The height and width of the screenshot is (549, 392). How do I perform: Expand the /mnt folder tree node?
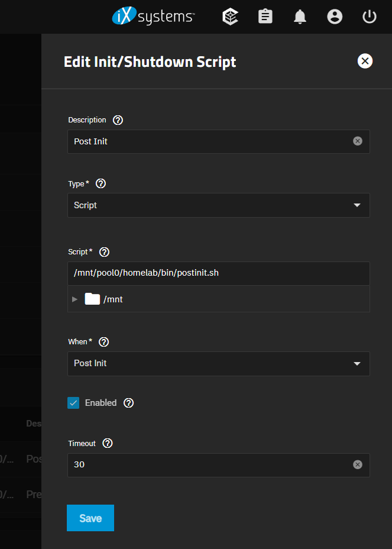(74, 299)
